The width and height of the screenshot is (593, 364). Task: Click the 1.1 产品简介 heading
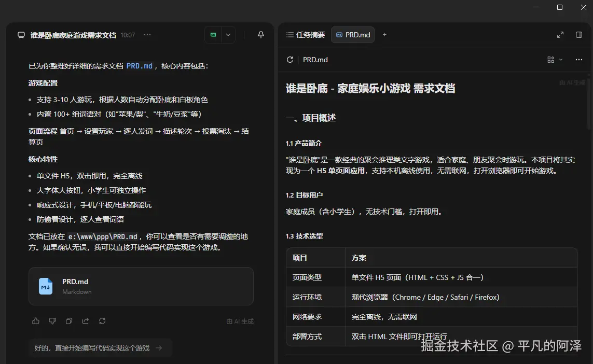click(x=304, y=143)
